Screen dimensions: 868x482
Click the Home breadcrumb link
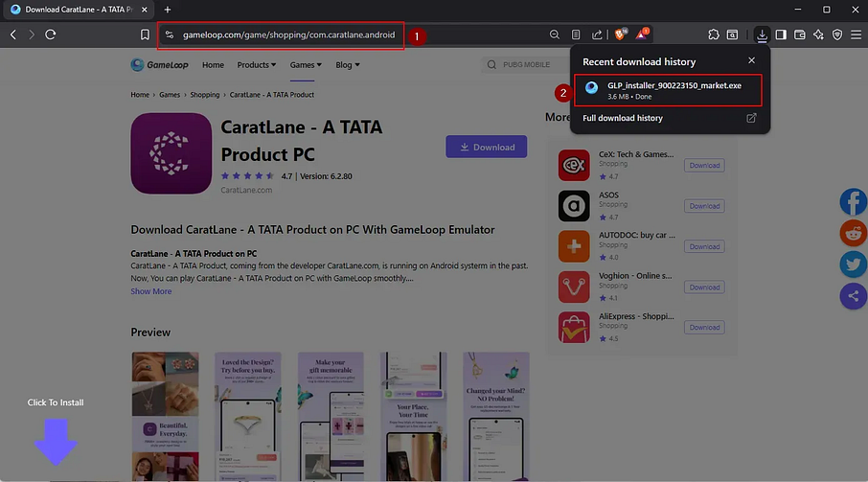coord(140,95)
